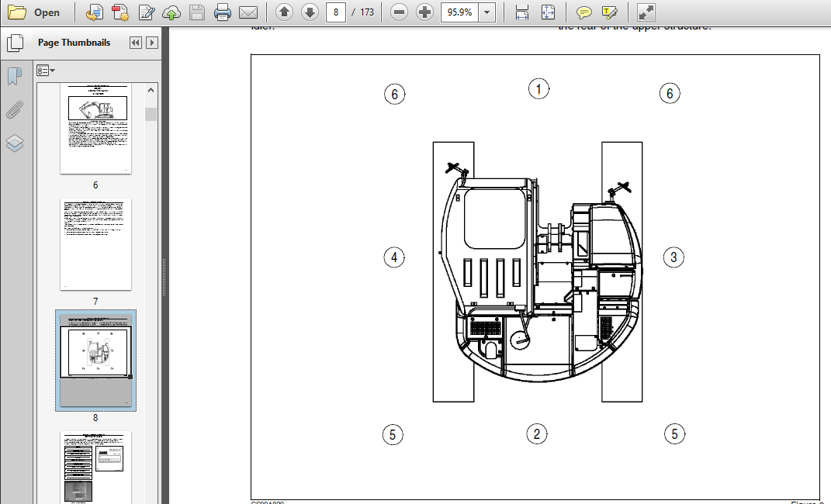Click the highlight text tool icon
The height and width of the screenshot is (504, 831).
pyautogui.click(x=609, y=12)
